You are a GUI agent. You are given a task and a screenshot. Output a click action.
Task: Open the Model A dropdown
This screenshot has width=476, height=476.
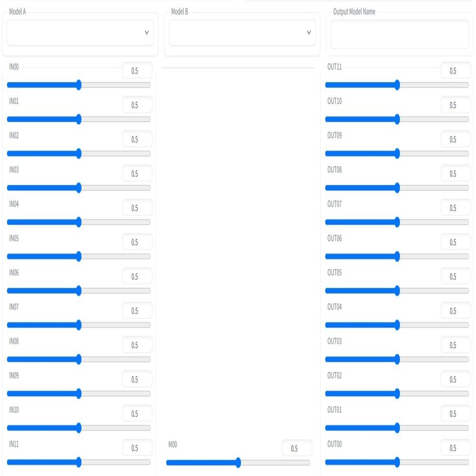pyautogui.click(x=80, y=33)
